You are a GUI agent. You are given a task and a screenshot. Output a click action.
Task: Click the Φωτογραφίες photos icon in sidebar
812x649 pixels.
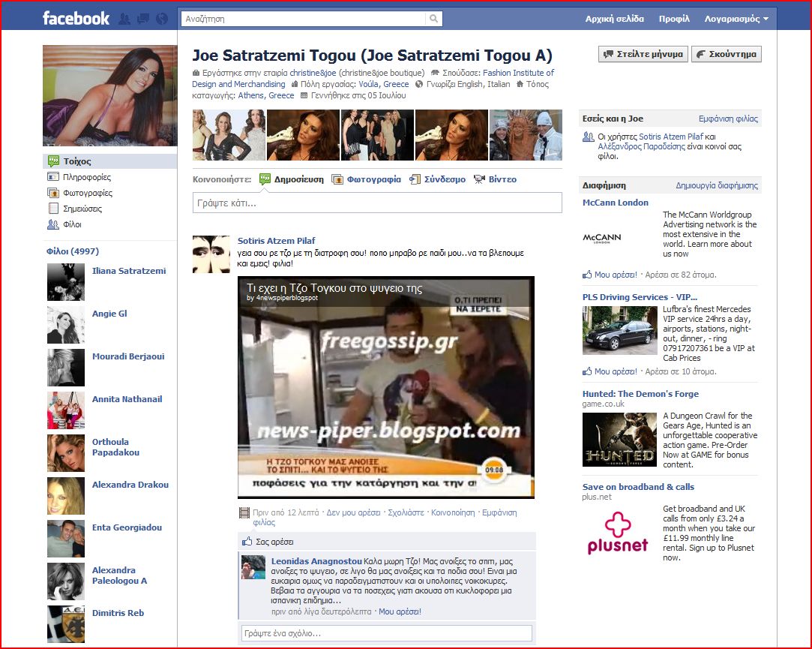click(x=52, y=193)
